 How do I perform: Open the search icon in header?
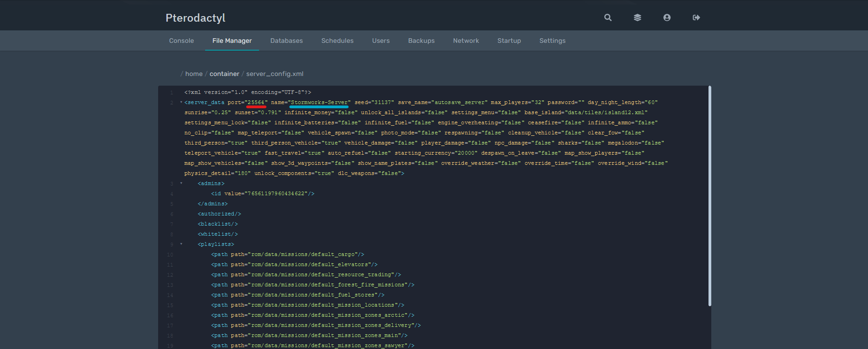click(608, 17)
